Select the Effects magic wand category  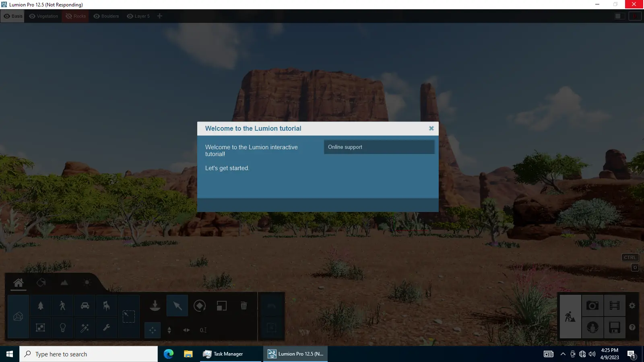pyautogui.click(x=85, y=327)
